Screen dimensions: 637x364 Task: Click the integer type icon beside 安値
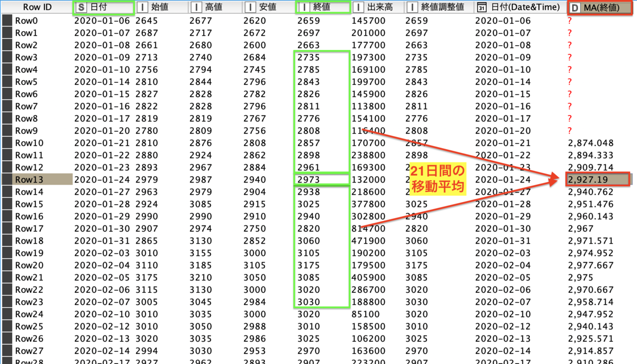(250, 7)
